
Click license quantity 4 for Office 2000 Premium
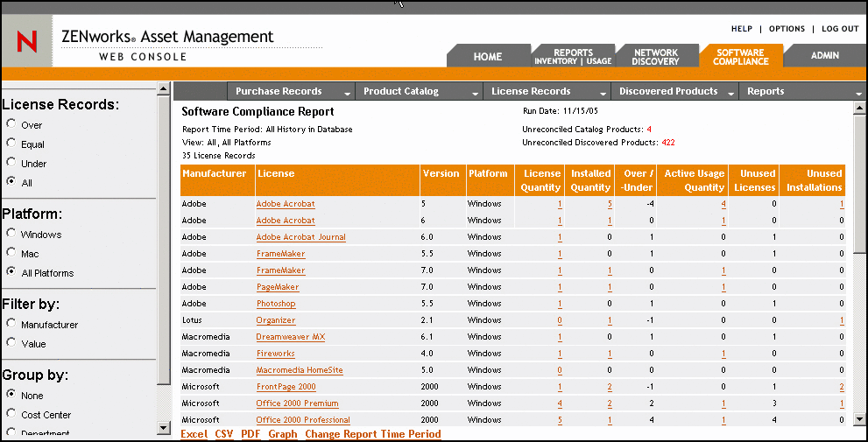click(561, 403)
